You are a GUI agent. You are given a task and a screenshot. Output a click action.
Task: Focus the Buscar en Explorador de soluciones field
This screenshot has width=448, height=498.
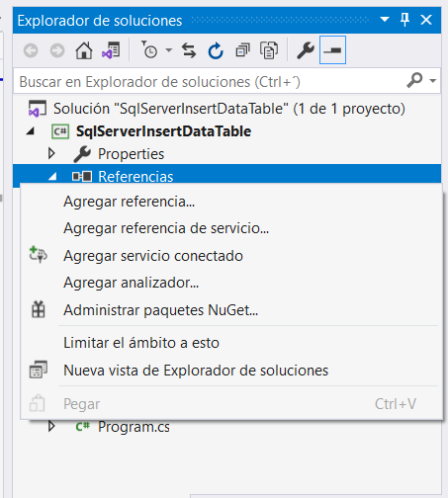click(x=211, y=81)
